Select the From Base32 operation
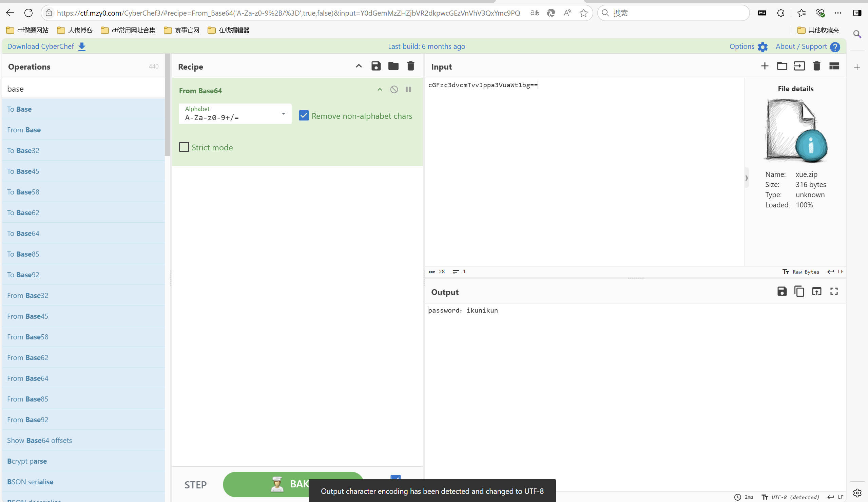The image size is (868, 502). click(x=83, y=295)
